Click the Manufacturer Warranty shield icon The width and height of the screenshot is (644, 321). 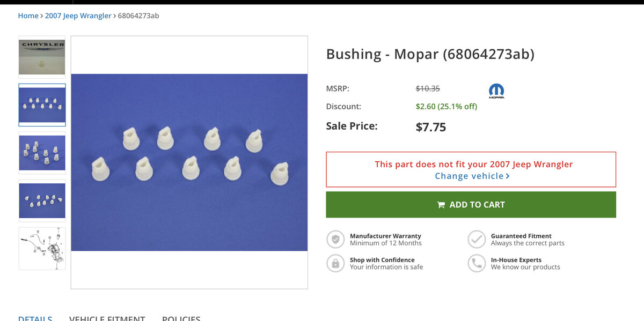336,240
